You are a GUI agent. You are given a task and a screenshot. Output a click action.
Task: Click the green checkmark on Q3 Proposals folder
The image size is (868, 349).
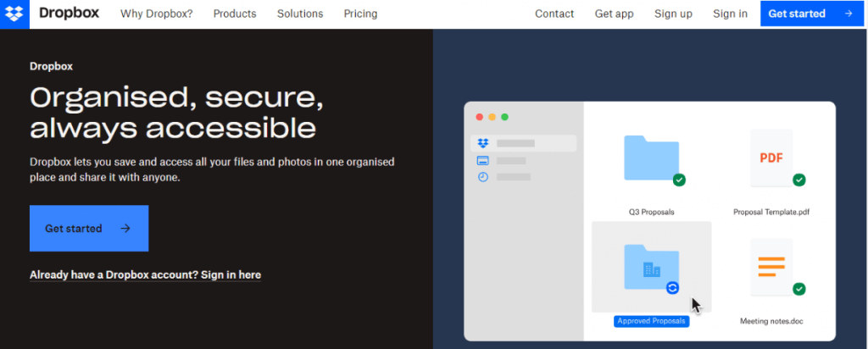tap(679, 180)
